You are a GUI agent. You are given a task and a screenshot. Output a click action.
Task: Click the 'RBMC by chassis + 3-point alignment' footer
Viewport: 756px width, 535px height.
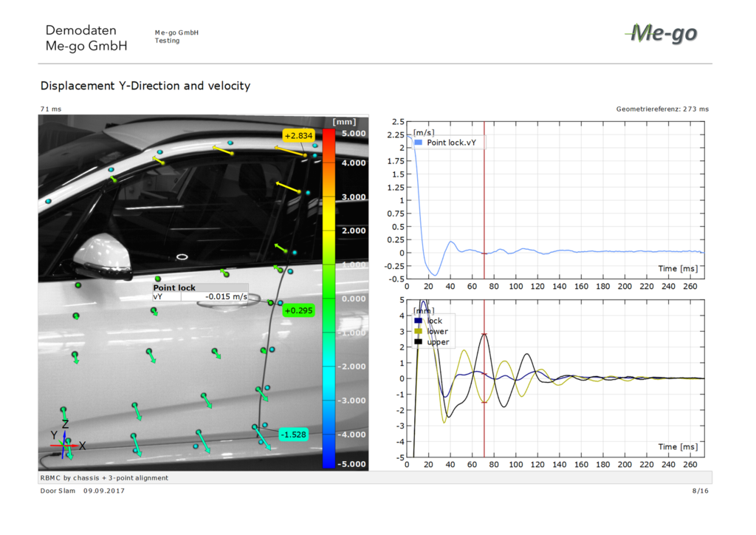[x=104, y=478]
